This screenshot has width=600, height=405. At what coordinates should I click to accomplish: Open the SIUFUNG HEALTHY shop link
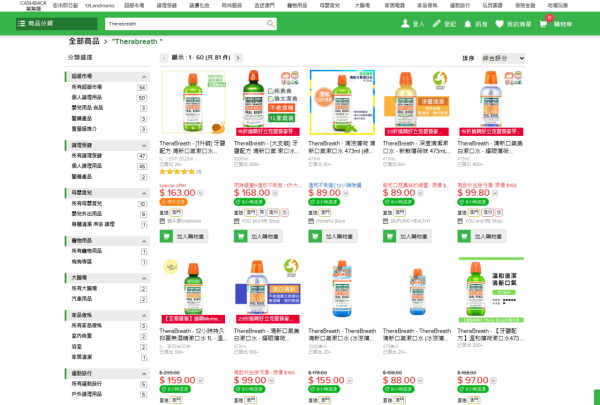point(411,221)
